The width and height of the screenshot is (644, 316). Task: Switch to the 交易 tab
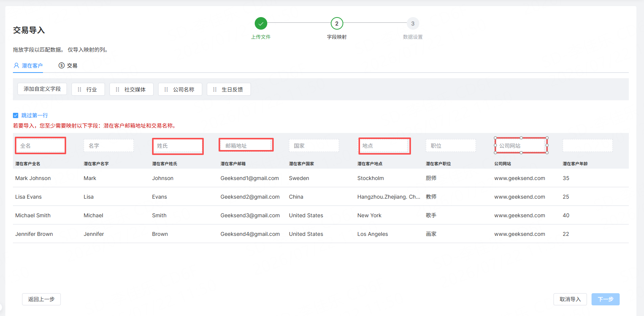[68, 66]
